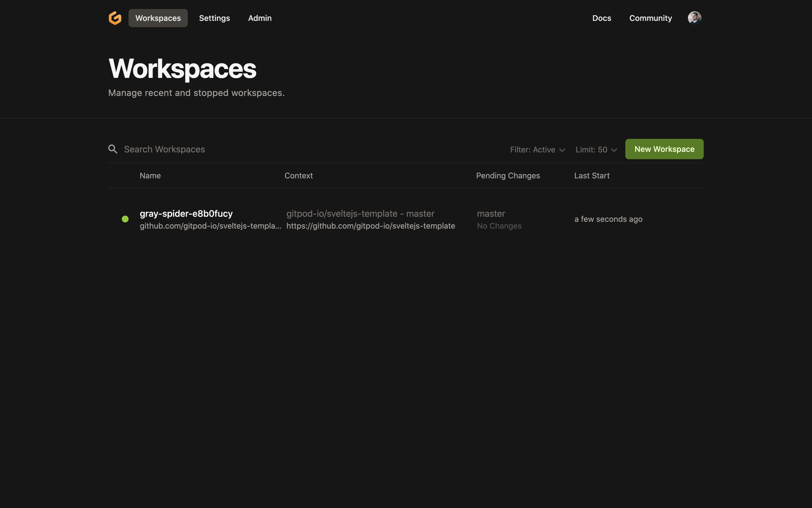Screen dimensions: 812x508
Task: Click the master branch under Pending Changes
Action: pos(491,214)
